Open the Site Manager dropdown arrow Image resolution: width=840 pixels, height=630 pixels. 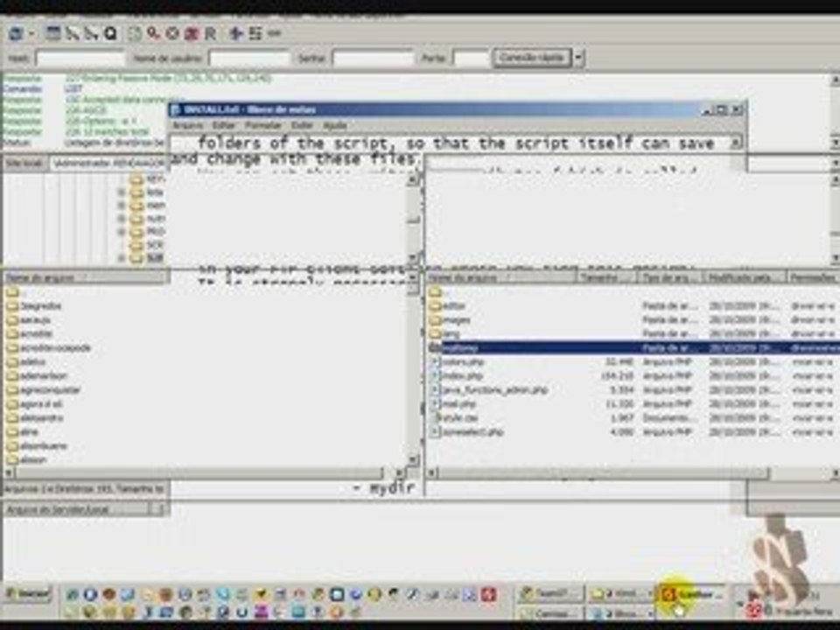click(31, 34)
